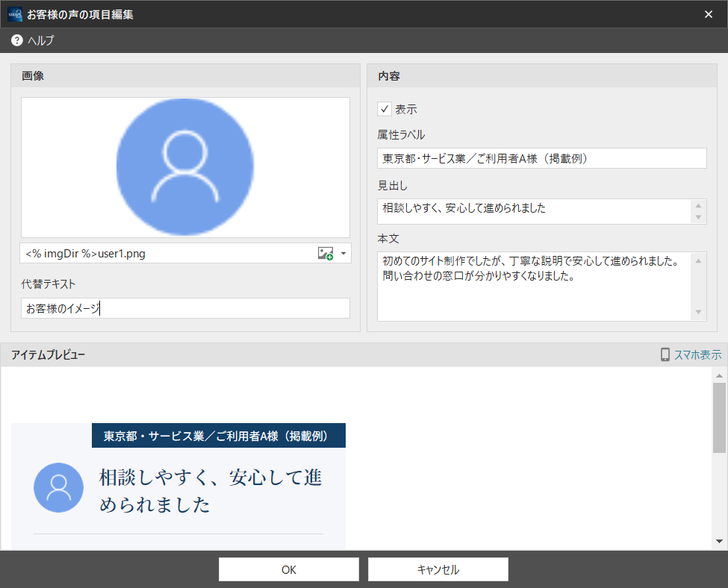The image size is (728, 588).
Task: Click preview scrollbar down arrow
Action: pos(719,541)
